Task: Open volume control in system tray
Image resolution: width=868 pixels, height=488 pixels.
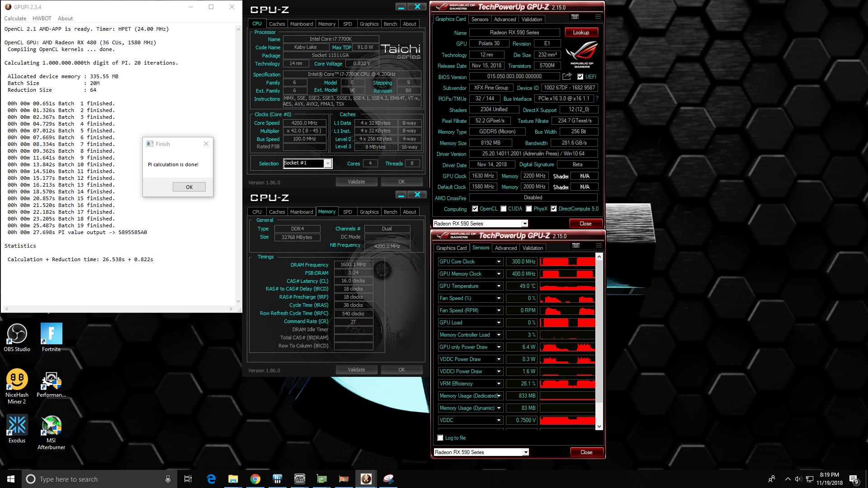Action: (x=798, y=479)
